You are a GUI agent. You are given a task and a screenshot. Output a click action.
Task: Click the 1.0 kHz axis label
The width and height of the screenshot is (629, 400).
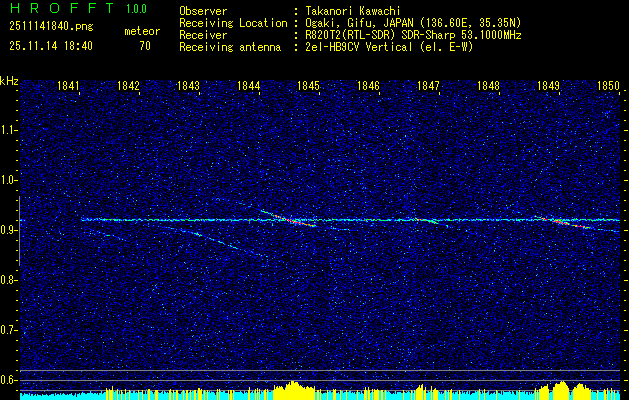point(8,180)
